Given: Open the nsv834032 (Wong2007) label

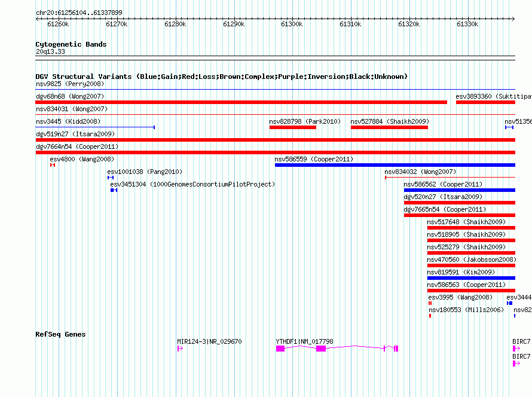Looking at the screenshot, I should tap(420, 172).
